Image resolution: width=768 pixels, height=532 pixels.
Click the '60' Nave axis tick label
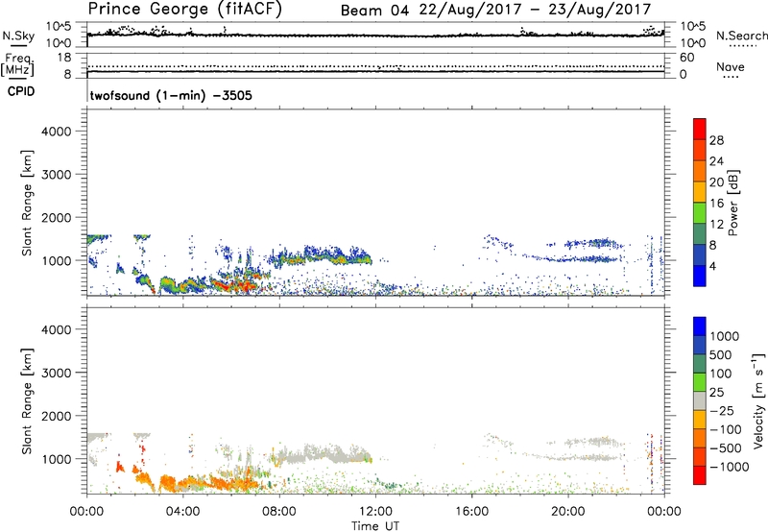tap(687, 58)
